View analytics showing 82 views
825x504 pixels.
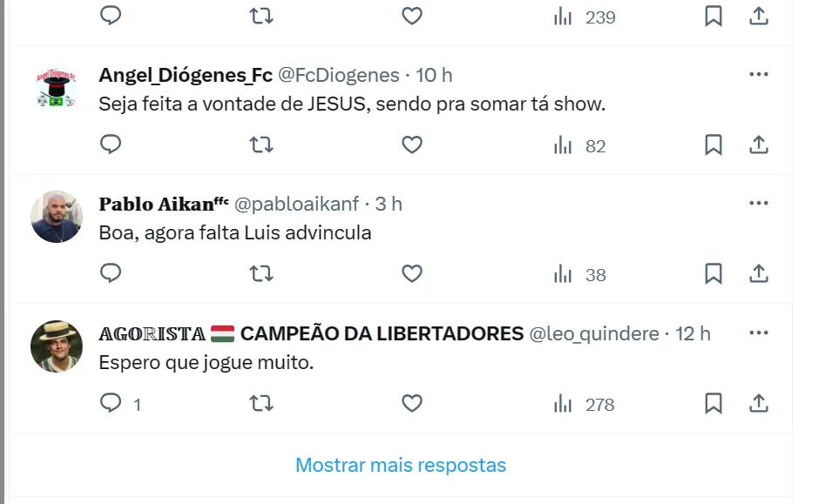pos(579,145)
